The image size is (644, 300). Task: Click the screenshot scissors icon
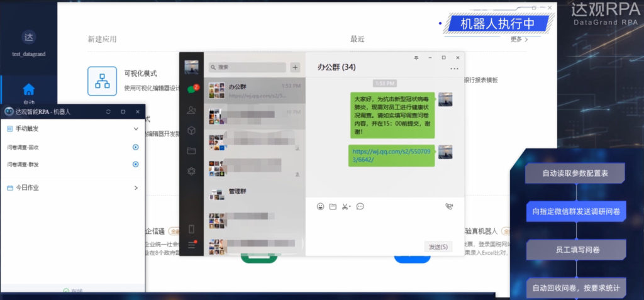(x=345, y=206)
